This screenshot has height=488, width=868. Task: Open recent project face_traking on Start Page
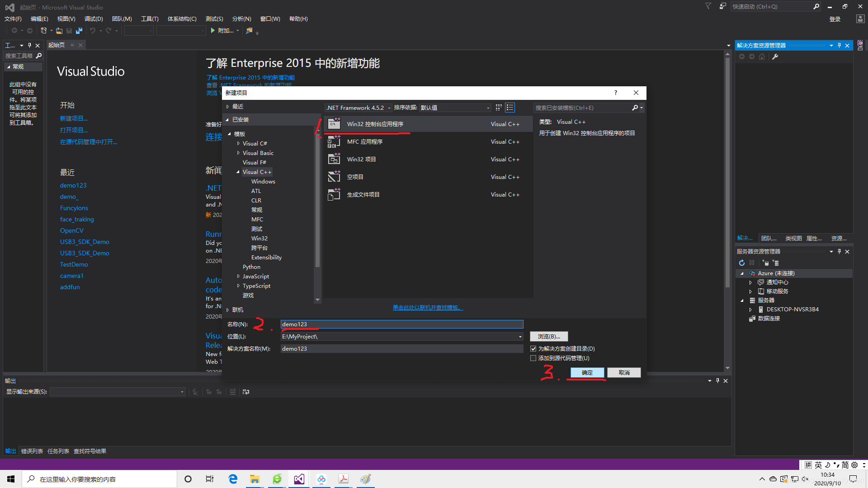(x=77, y=219)
